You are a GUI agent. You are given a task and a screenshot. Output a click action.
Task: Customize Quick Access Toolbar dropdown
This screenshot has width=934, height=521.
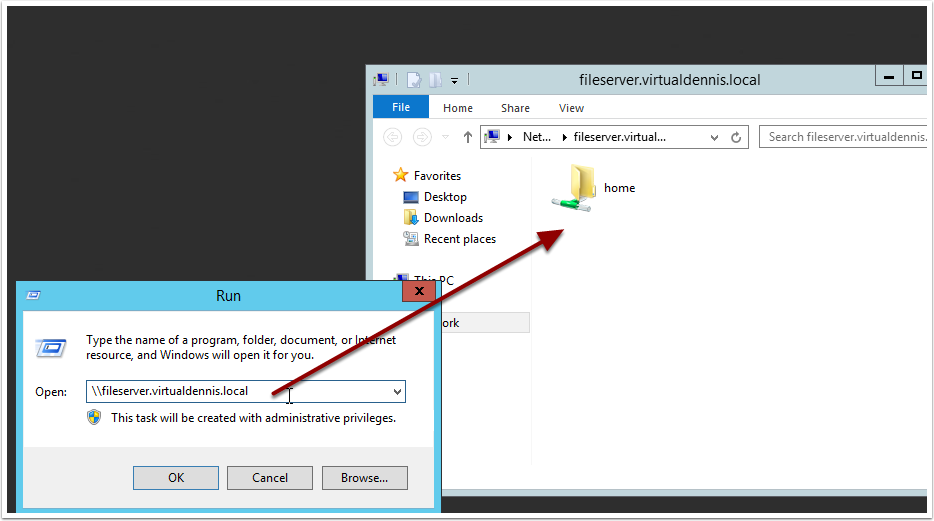point(454,79)
